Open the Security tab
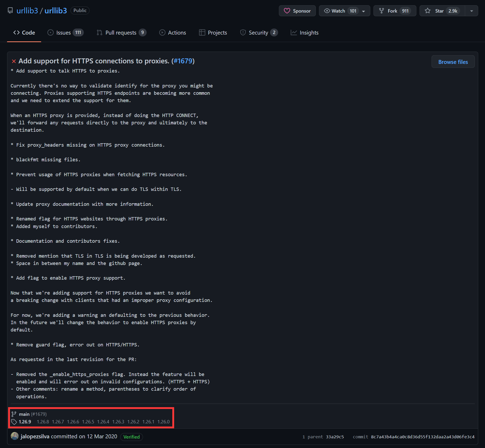The height and width of the screenshot is (448, 485). click(x=259, y=33)
